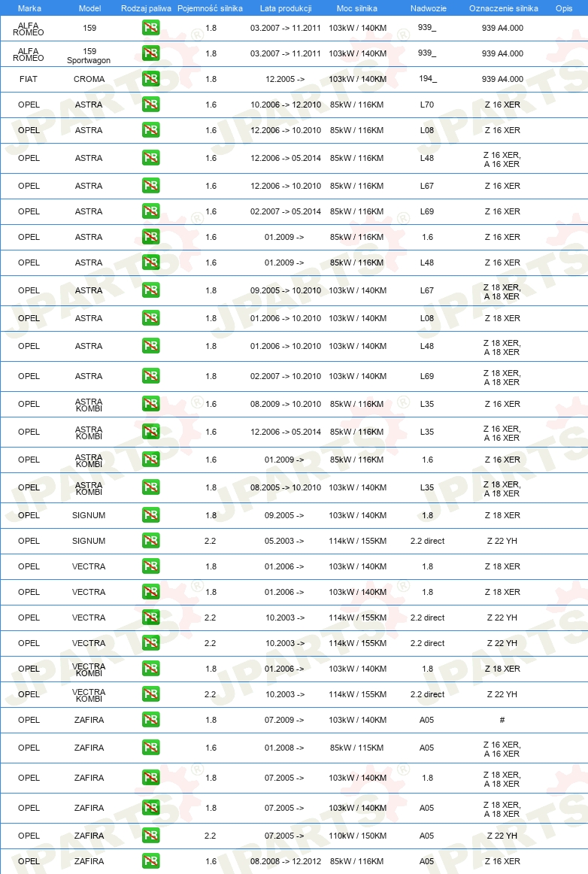Screen dimensions: 588x874
Task: Click the fuel icon in the Signum 2.2 row
Action: point(150,542)
